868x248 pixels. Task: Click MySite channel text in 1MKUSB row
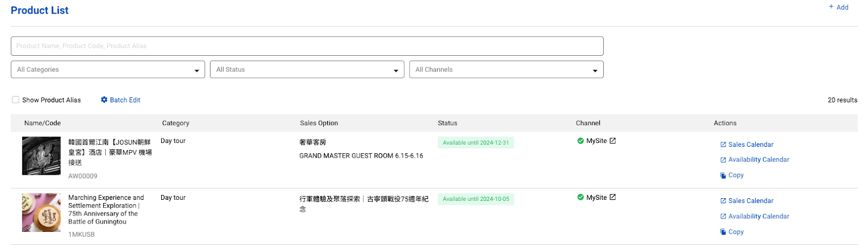[597, 198]
